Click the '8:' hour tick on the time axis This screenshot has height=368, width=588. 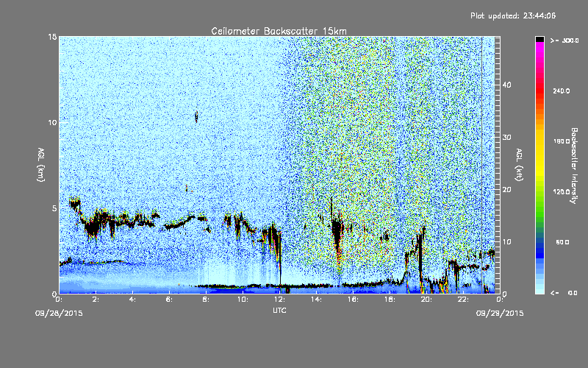pyautogui.click(x=207, y=300)
